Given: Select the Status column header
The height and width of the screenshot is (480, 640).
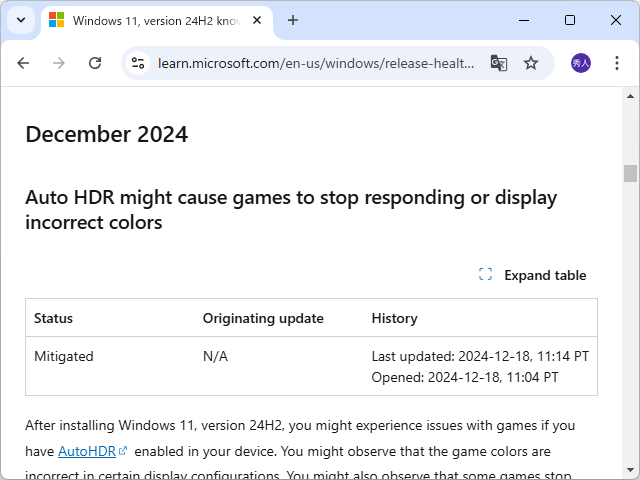Looking at the screenshot, I should coord(53,318).
